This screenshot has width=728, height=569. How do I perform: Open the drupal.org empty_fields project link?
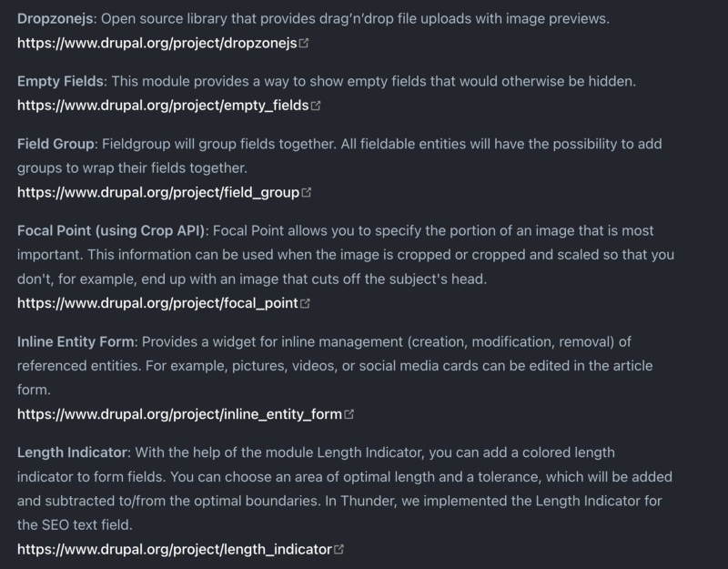pyautogui.click(x=163, y=106)
